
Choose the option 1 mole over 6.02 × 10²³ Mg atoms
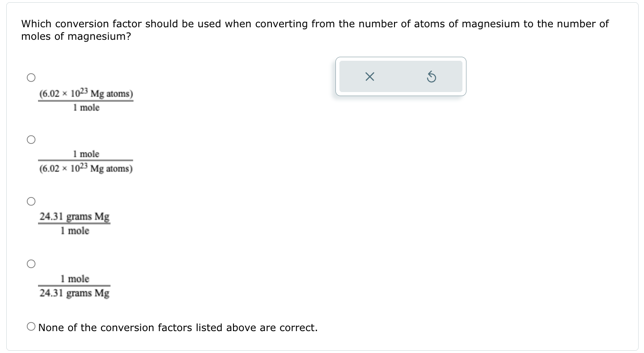click(31, 139)
